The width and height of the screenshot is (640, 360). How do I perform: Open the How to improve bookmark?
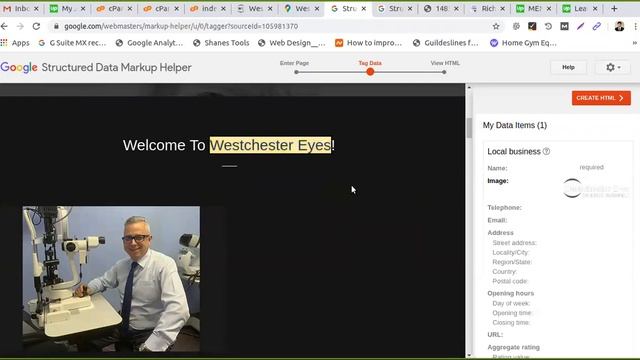click(369, 43)
